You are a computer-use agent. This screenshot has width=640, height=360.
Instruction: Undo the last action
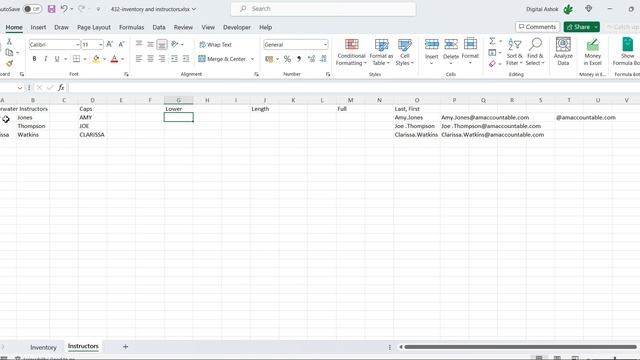64,9
